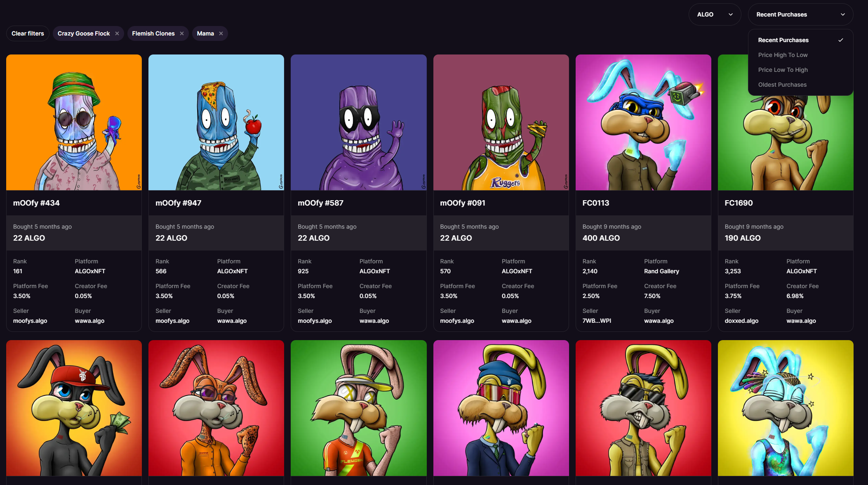Remove the Crazy Goose Flock filter
868x485 pixels.
(x=117, y=33)
